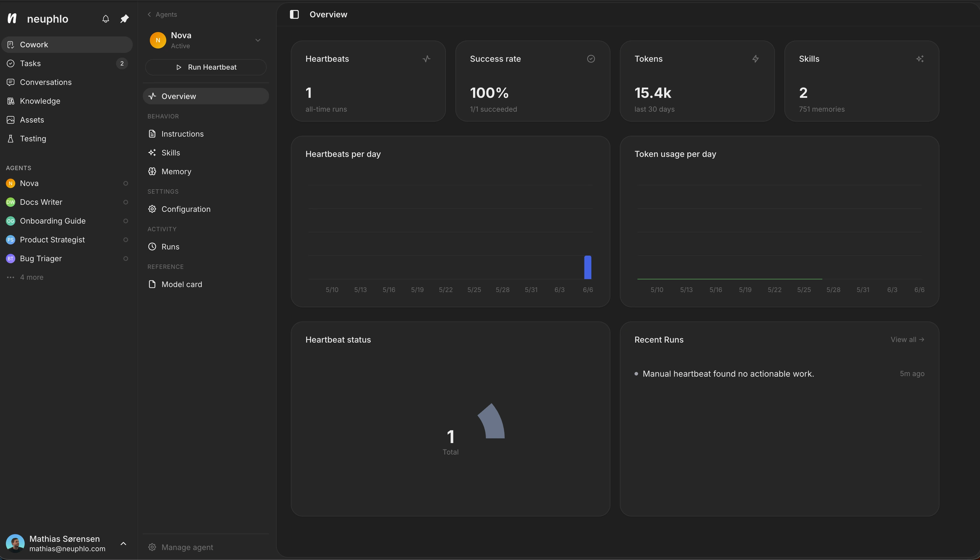Open agent Runs activity
This screenshot has width=980, height=560.
click(206, 247)
